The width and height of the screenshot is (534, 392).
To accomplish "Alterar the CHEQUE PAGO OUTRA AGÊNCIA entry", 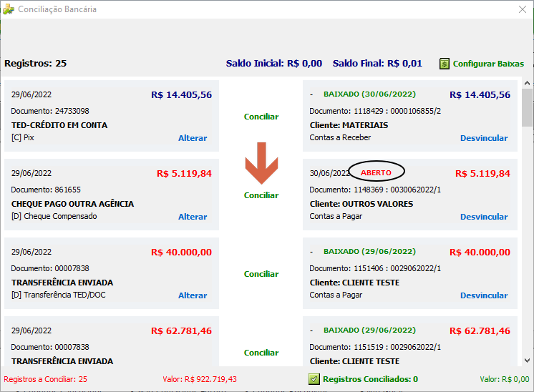I will (x=193, y=217).
